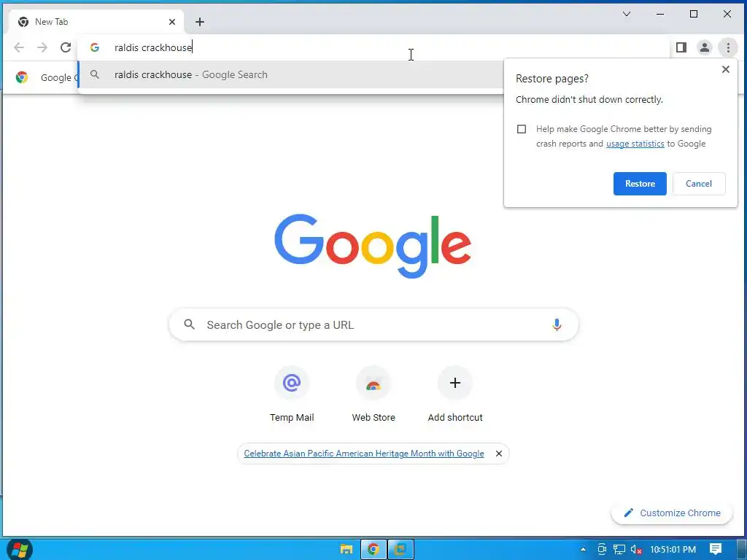The height and width of the screenshot is (560, 747).
Task: Click the Chrome icon in the taskbar
Action: (x=373, y=549)
